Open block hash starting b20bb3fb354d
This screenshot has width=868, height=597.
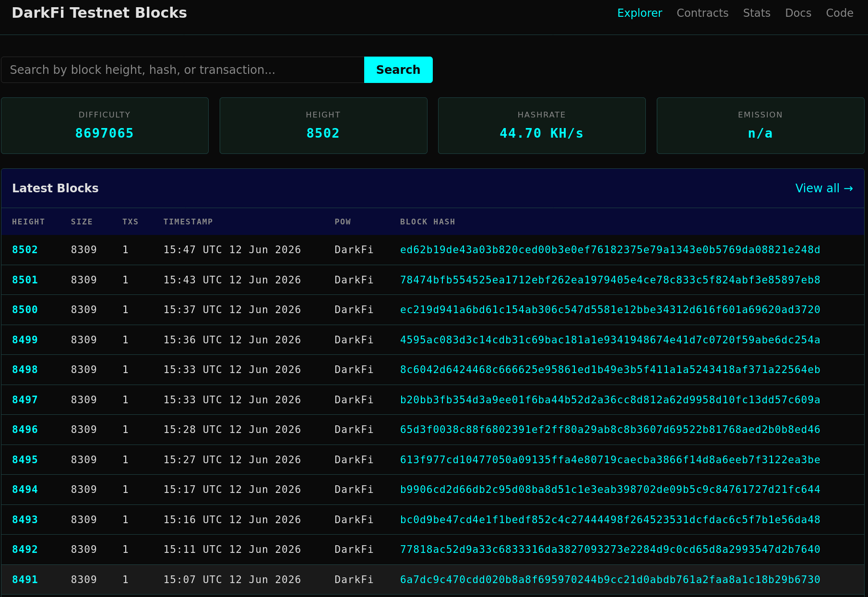click(x=610, y=400)
